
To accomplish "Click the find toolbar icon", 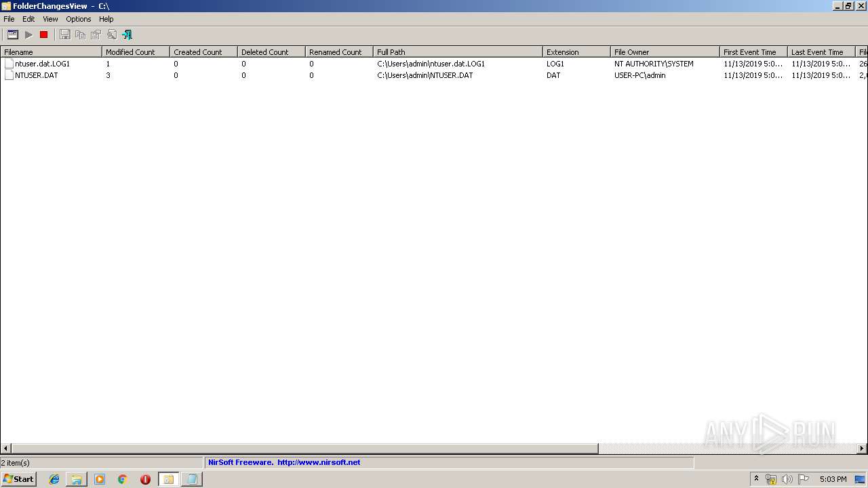I will coord(112,35).
